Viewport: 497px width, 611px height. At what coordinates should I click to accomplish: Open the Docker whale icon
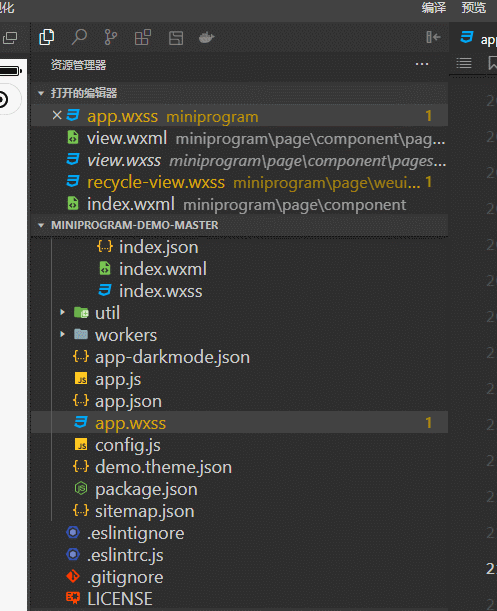(207, 38)
